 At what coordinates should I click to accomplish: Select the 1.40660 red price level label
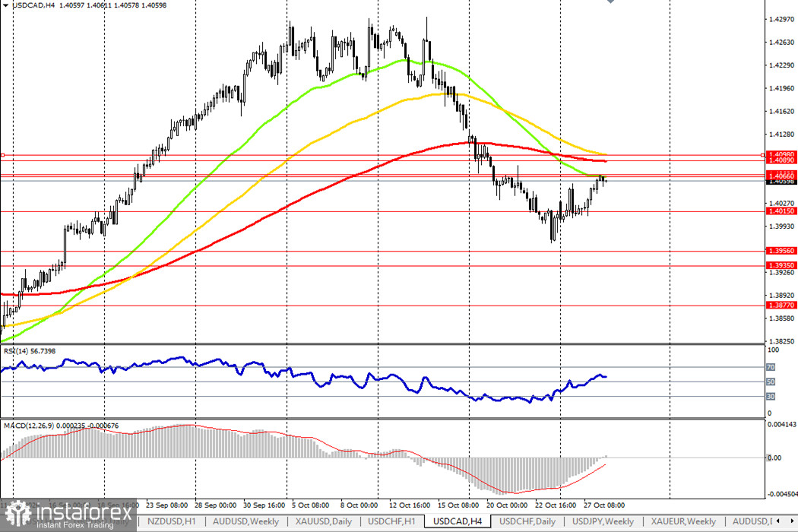click(x=781, y=176)
